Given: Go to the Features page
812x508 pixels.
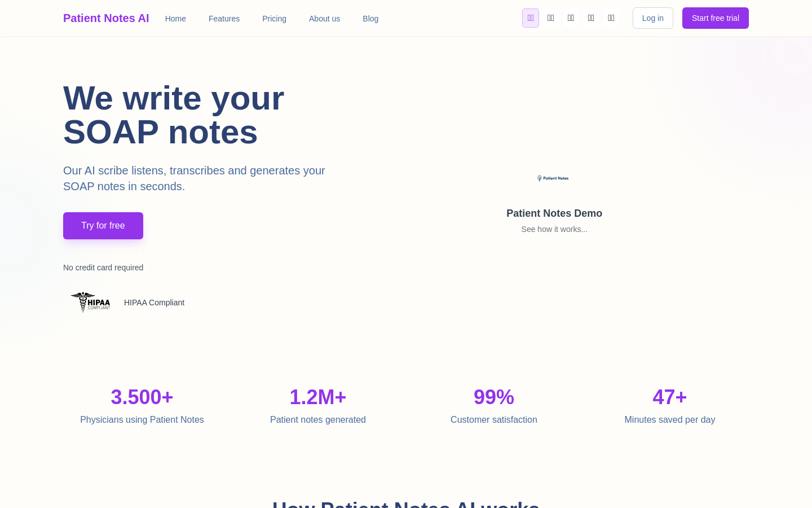Looking at the screenshot, I should (x=224, y=19).
